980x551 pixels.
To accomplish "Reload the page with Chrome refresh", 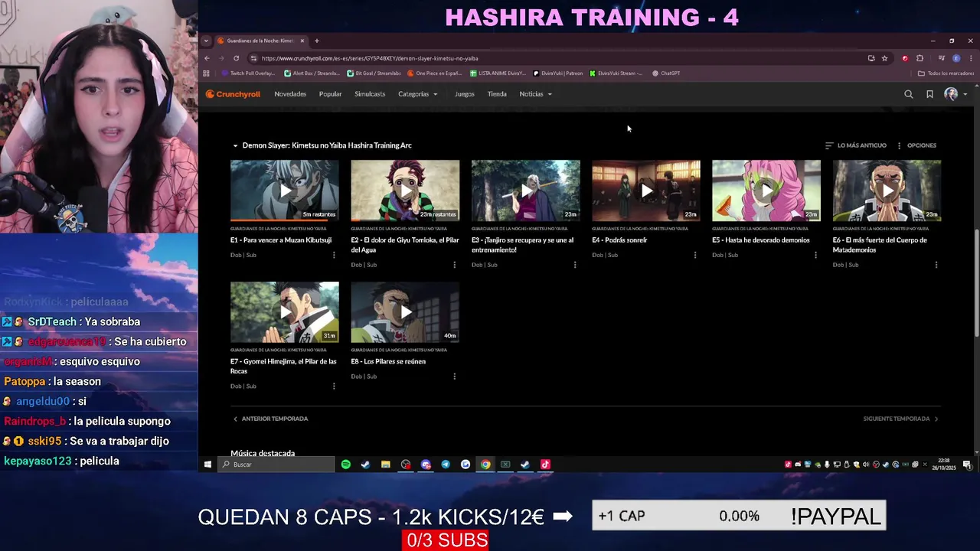I will click(236, 58).
